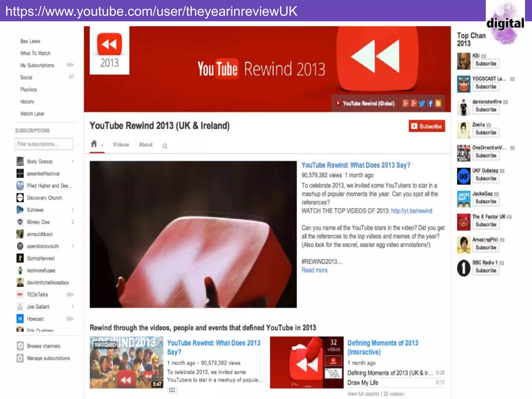Open the channel search magnifier icon

tap(165, 146)
